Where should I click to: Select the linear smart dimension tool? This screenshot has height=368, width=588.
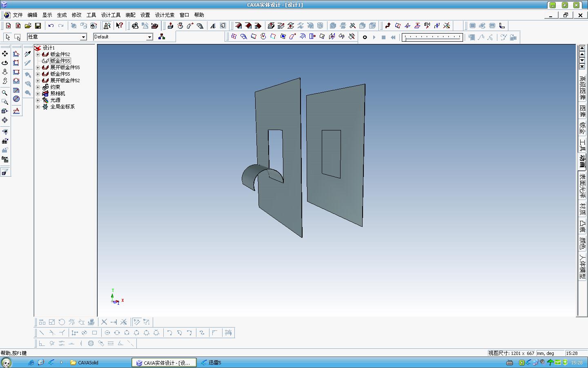tap(16, 54)
